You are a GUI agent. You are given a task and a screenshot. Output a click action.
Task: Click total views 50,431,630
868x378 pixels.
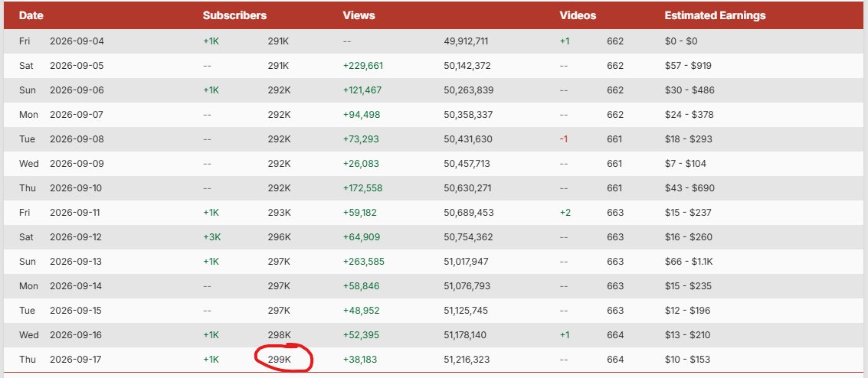(x=468, y=139)
